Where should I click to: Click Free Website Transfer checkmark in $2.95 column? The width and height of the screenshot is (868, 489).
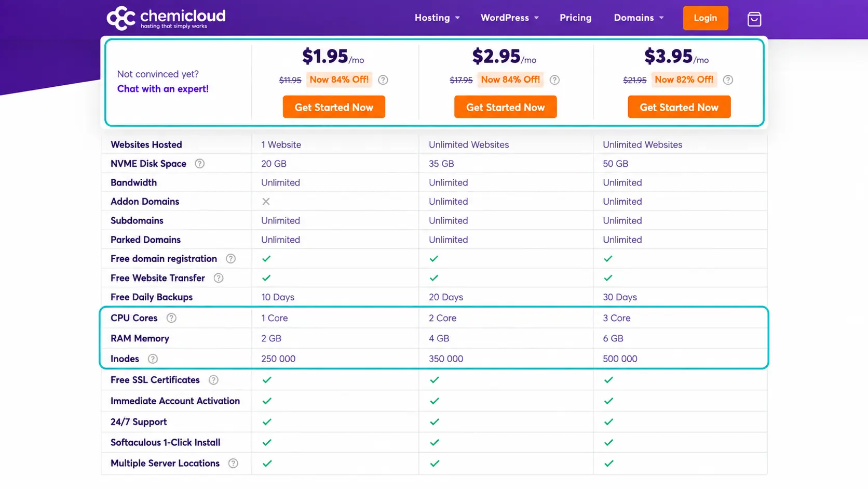coord(434,278)
